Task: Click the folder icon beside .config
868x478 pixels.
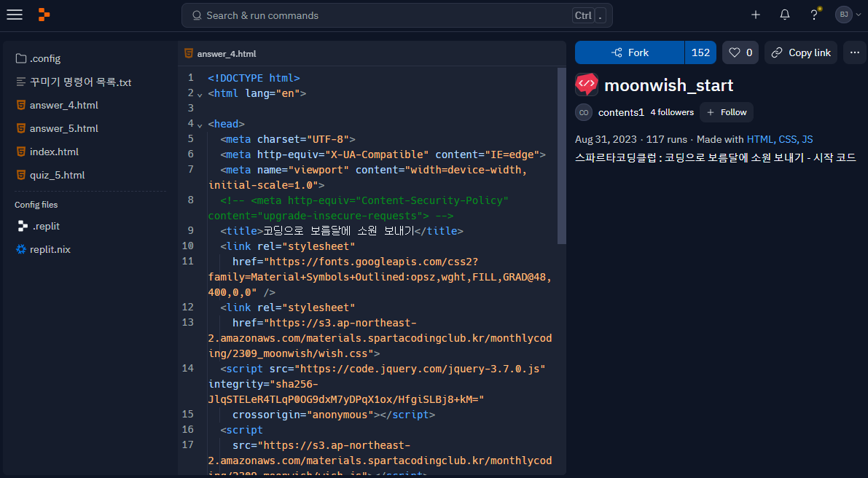Action: click(x=21, y=58)
